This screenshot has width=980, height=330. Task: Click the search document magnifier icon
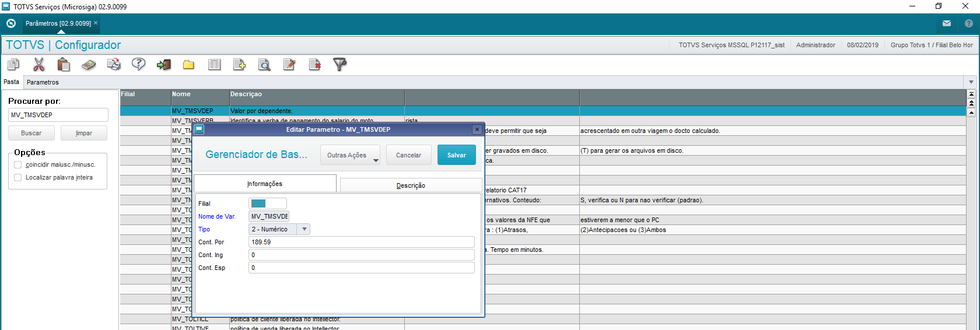pos(264,65)
